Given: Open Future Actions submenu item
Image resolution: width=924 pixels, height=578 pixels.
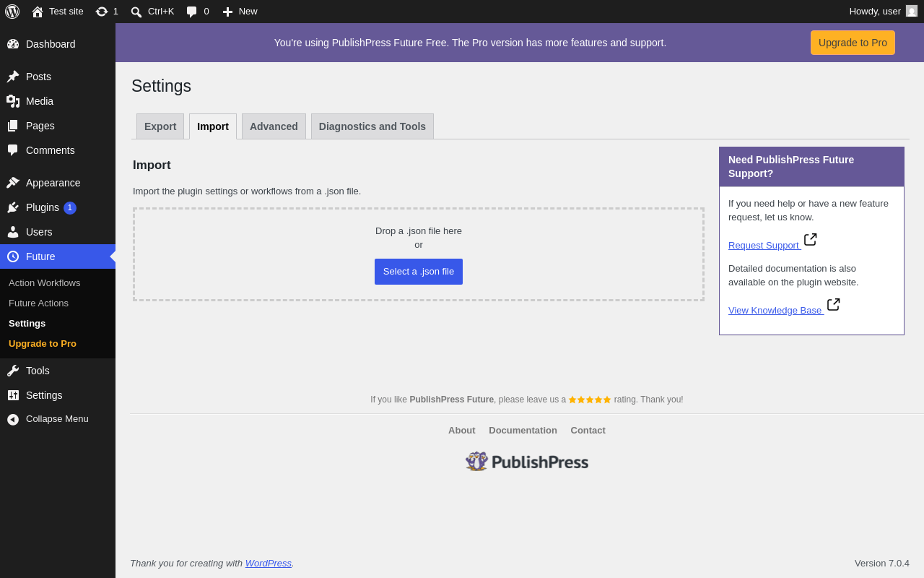Looking at the screenshot, I should click(x=39, y=303).
